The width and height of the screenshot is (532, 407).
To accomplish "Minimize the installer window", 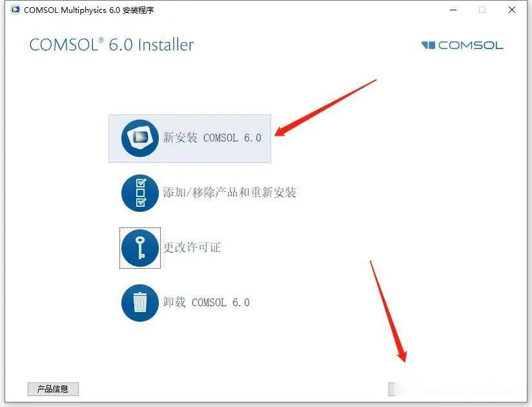I will click(x=453, y=10).
